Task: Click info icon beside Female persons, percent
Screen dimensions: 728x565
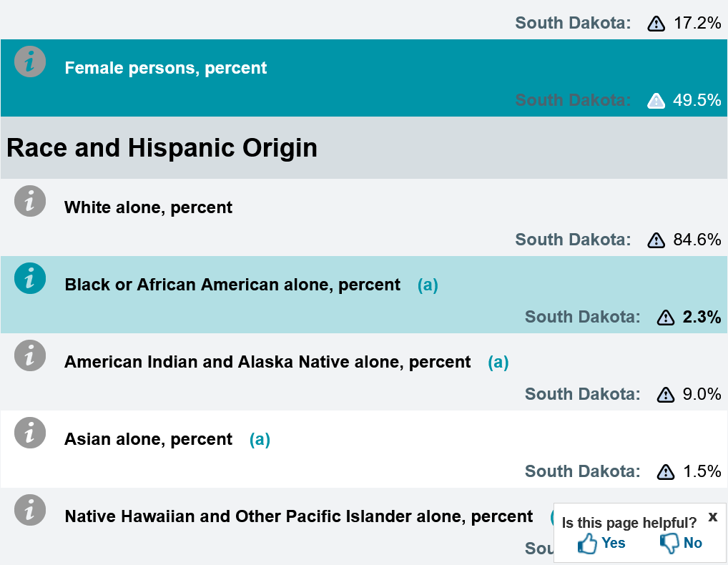Action: click(30, 62)
